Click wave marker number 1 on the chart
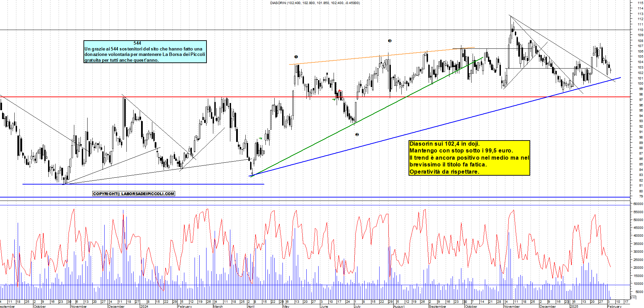644x308 pixels. (296, 57)
